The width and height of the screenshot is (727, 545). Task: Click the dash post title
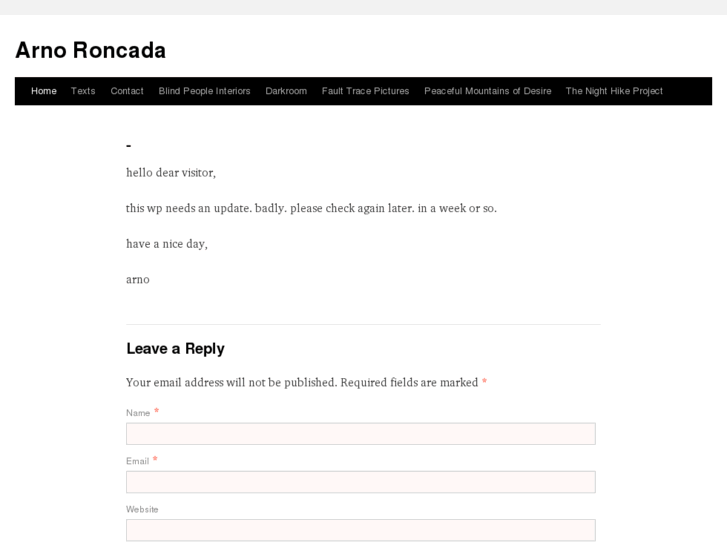[x=129, y=146]
